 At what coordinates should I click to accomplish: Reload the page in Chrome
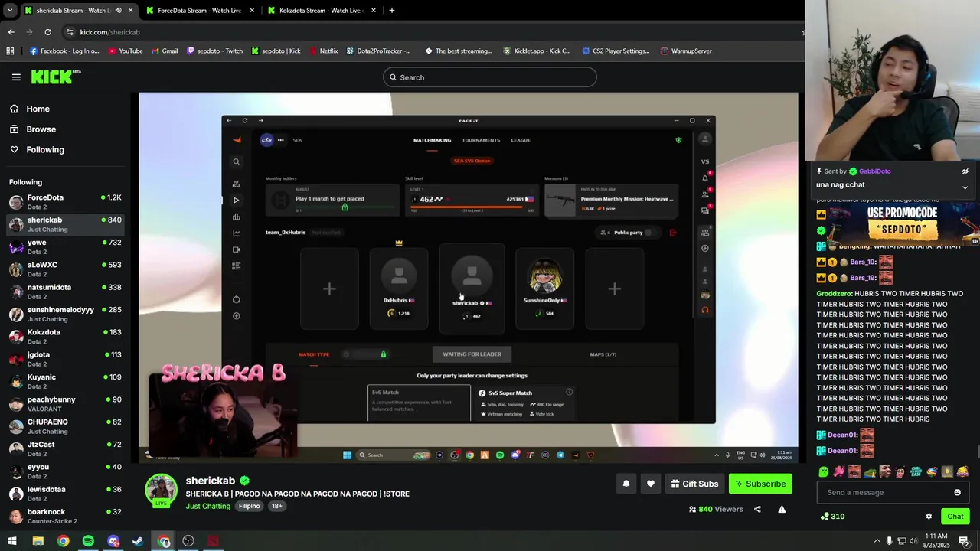pyautogui.click(x=47, y=32)
